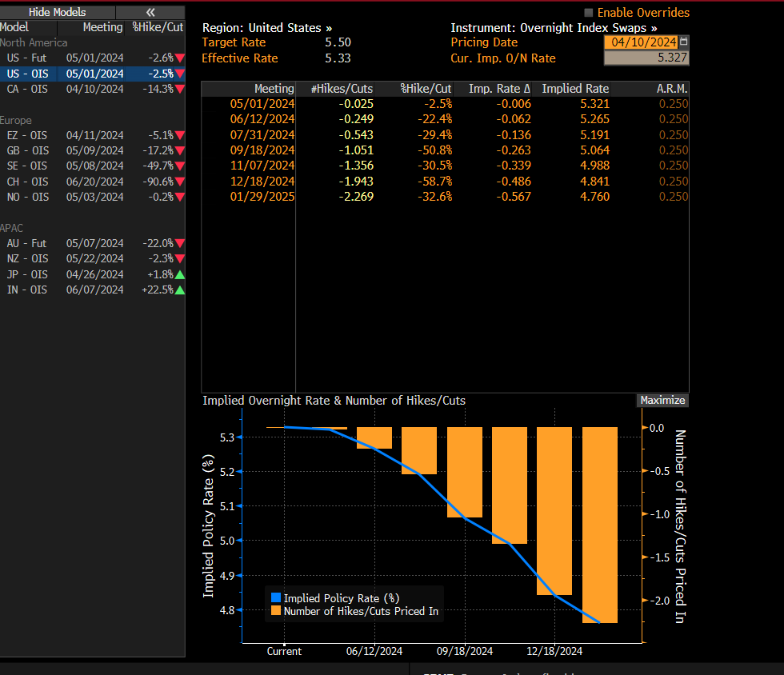Select the NZ - OIS model row

point(93,258)
